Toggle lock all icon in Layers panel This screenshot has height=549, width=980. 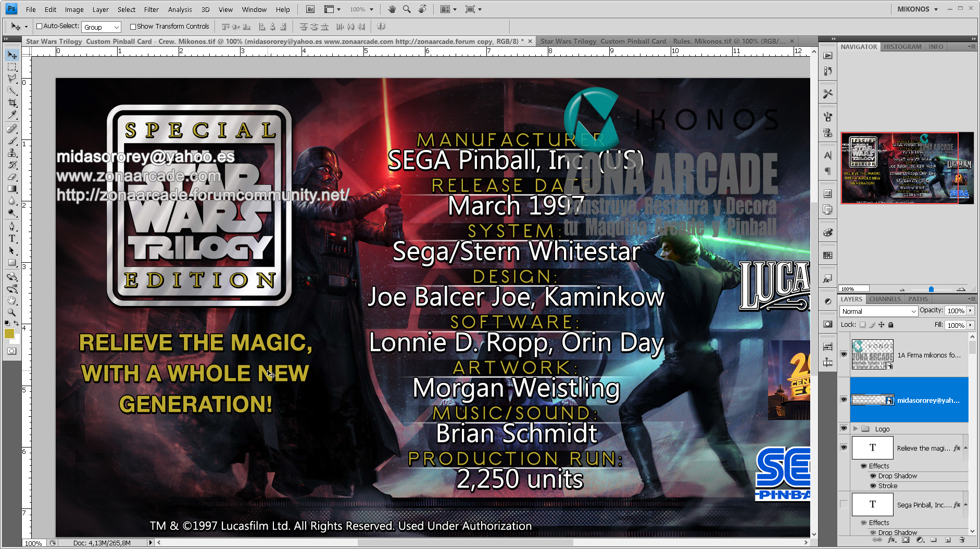pos(891,325)
